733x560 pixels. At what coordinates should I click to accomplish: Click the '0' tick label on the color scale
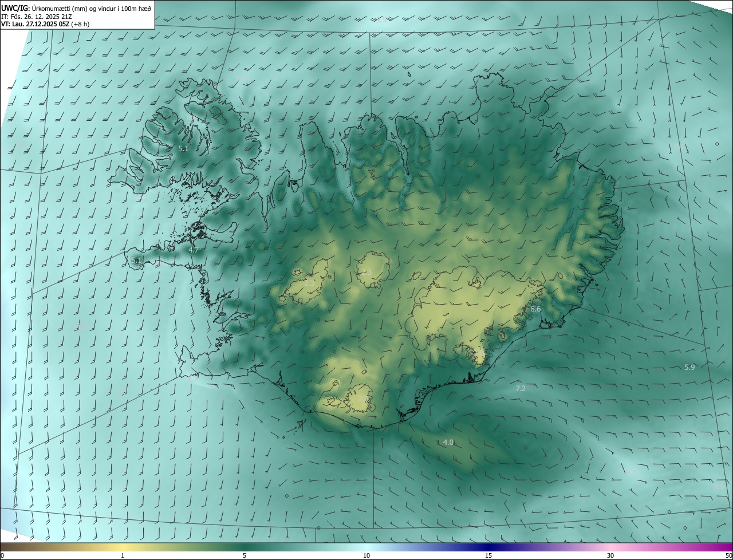pyautogui.click(x=2, y=555)
